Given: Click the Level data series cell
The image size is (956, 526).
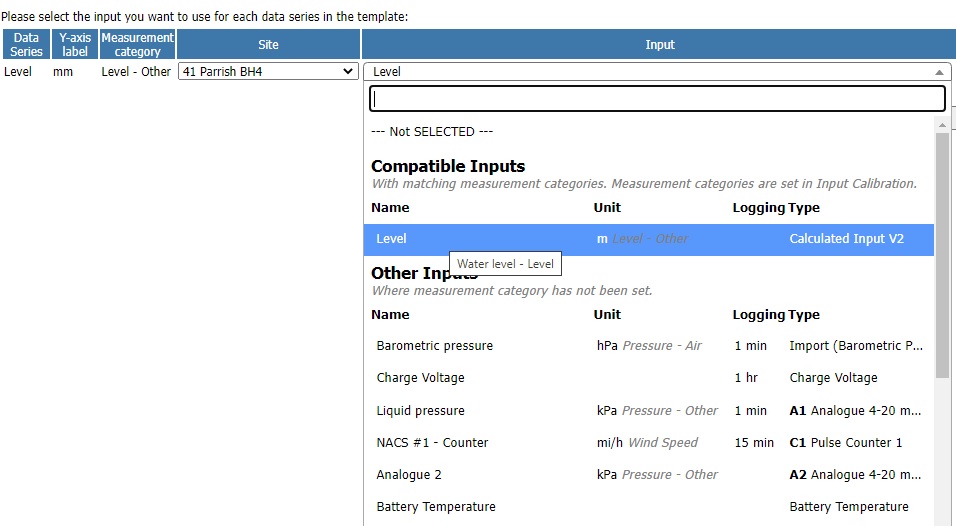Looking at the screenshot, I should coord(18,72).
